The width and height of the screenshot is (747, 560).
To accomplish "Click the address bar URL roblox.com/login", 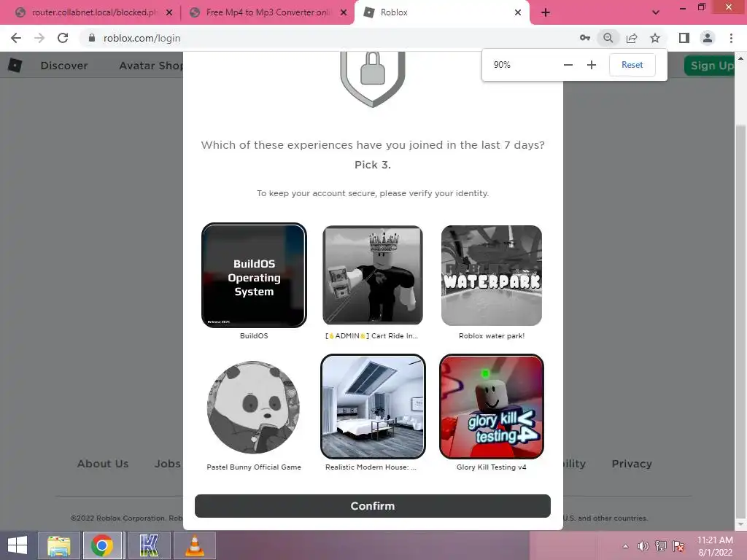I will click(142, 38).
